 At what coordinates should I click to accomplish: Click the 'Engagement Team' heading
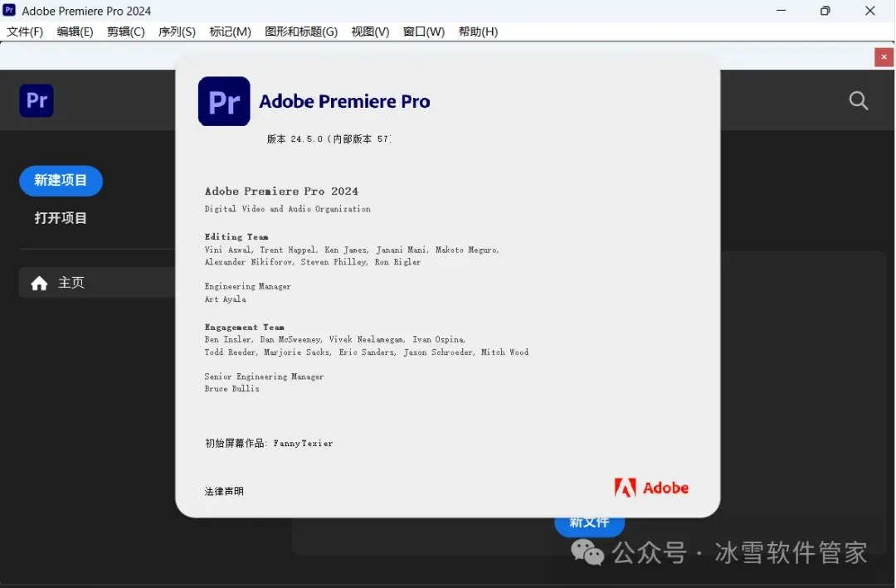(245, 327)
